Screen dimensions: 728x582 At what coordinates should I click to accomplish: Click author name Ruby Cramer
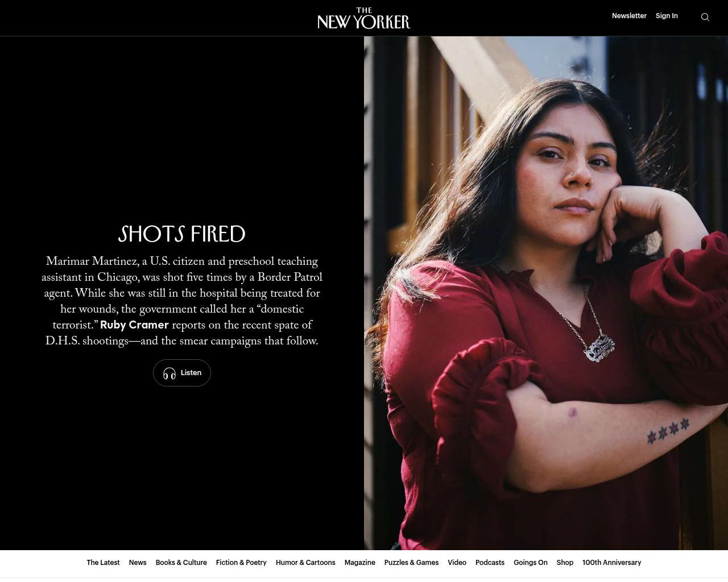[x=134, y=325]
